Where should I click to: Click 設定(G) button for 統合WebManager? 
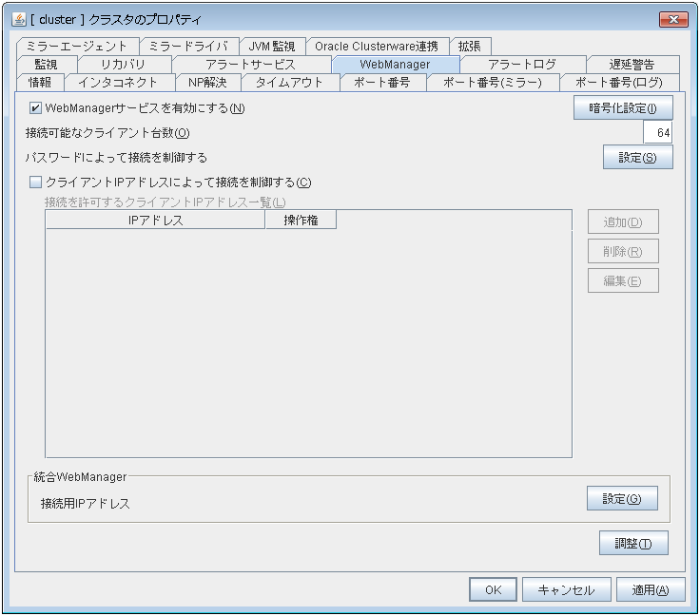click(x=622, y=498)
